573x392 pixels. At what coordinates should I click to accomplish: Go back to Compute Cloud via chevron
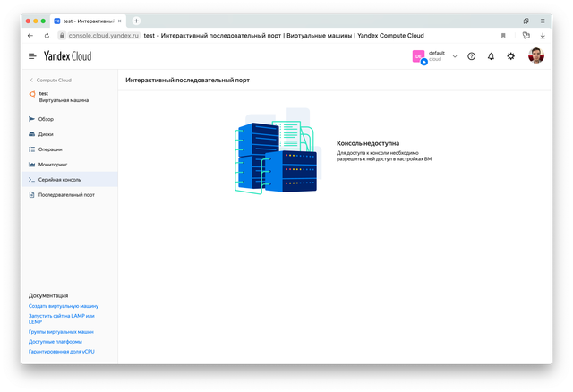click(32, 80)
